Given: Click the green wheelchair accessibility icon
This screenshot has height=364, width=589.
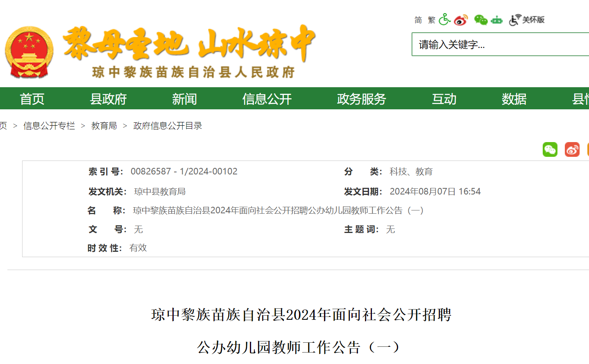Looking at the screenshot, I should [x=444, y=20].
